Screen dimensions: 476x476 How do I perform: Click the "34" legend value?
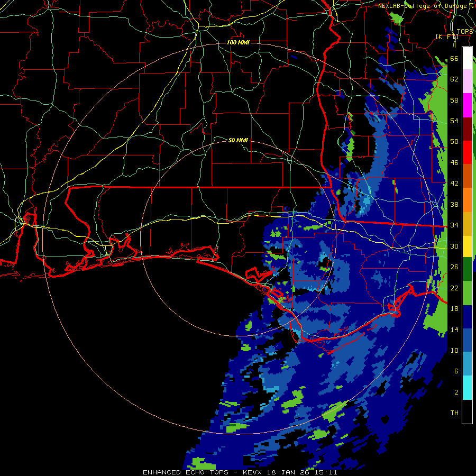click(x=454, y=225)
